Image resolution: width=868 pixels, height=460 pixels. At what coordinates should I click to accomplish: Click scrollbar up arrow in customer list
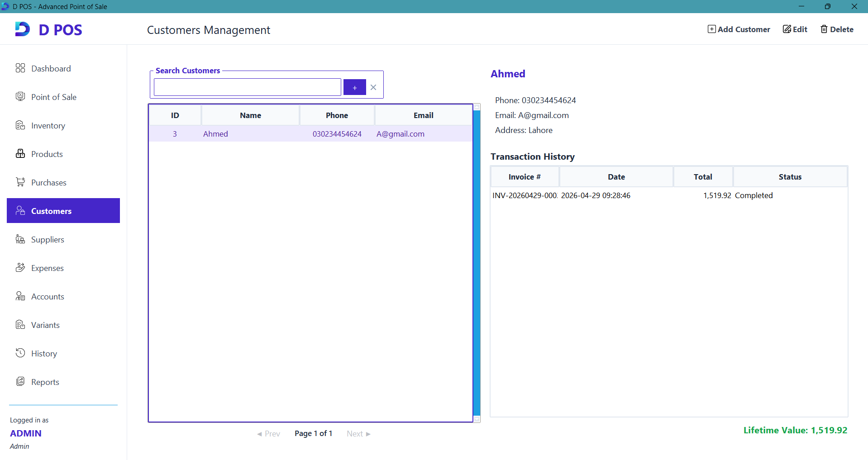pyautogui.click(x=477, y=107)
